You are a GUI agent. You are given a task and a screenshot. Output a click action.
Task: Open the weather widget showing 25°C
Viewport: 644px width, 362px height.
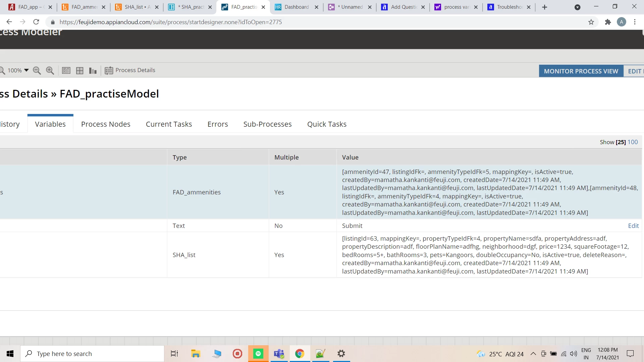point(500,354)
